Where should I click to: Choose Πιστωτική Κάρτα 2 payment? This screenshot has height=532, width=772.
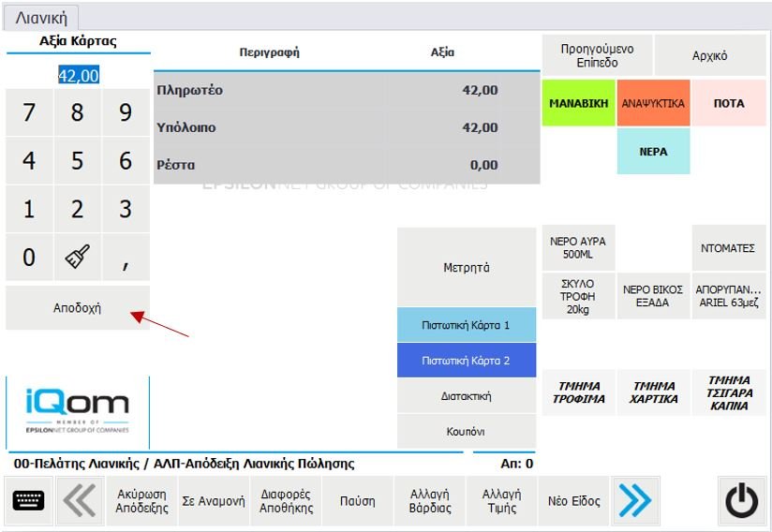click(x=466, y=361)
